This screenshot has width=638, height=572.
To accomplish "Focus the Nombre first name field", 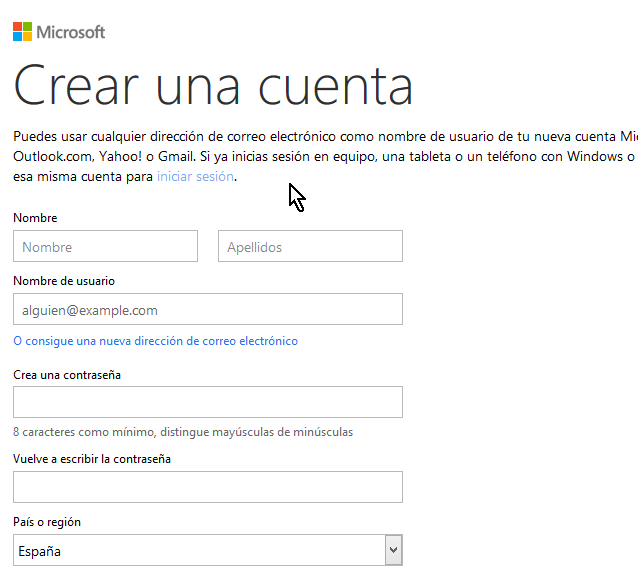I will [x=105, y=246].
